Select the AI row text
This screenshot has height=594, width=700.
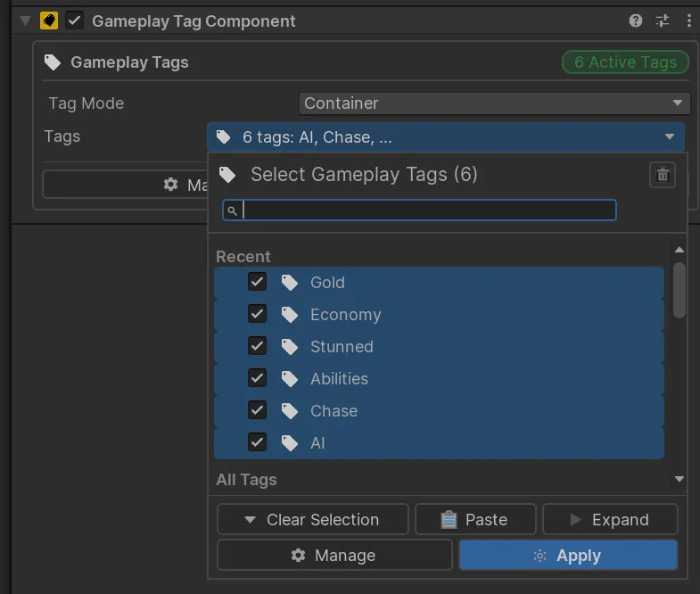(x=317, y=443)
